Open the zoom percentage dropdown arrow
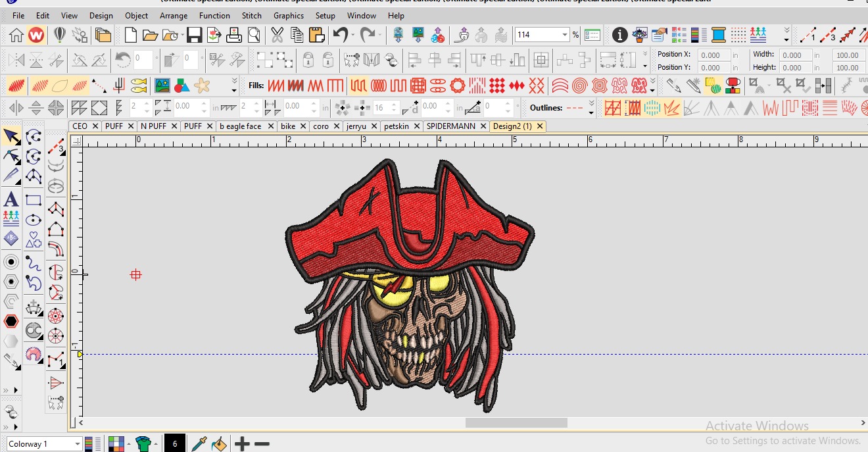 (x=564, y=35)
